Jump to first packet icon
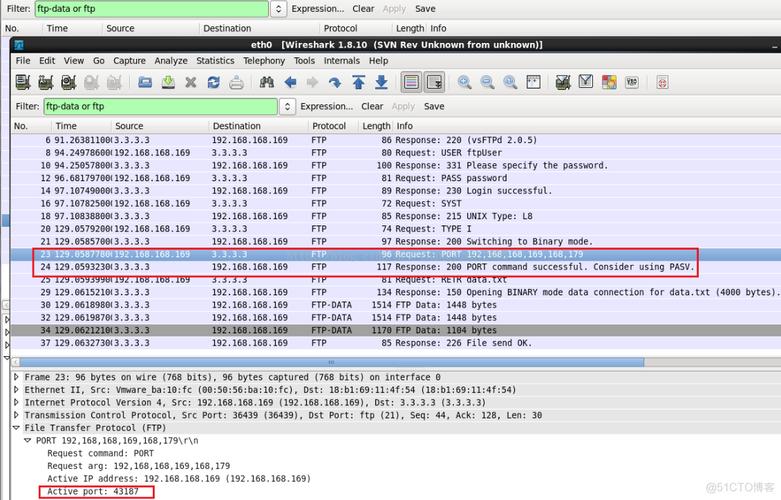This screenshot has width=781, height=500. 359,82
